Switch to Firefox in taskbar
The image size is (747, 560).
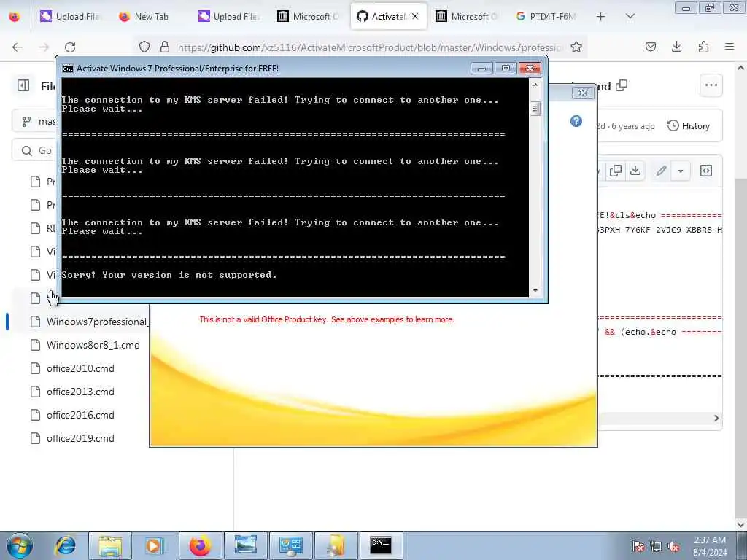coord(200,545)
